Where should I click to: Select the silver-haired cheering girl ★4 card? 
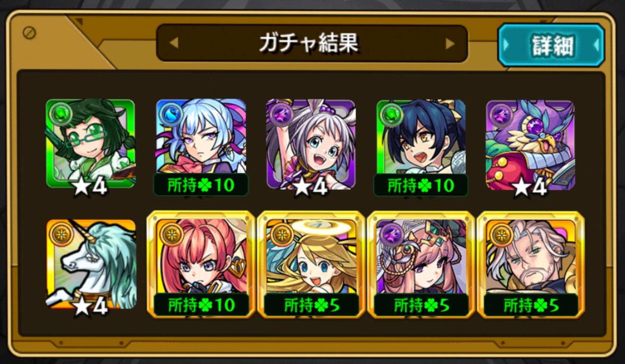(311, 144)
